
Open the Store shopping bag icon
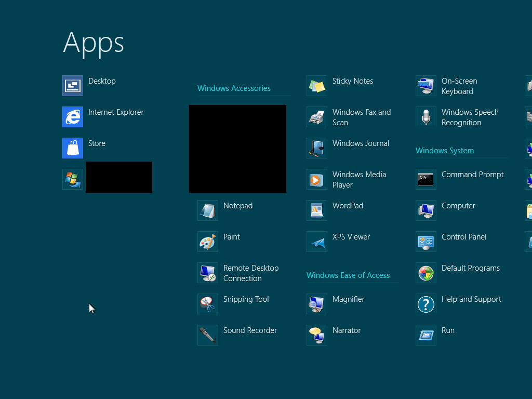point(73,148)
